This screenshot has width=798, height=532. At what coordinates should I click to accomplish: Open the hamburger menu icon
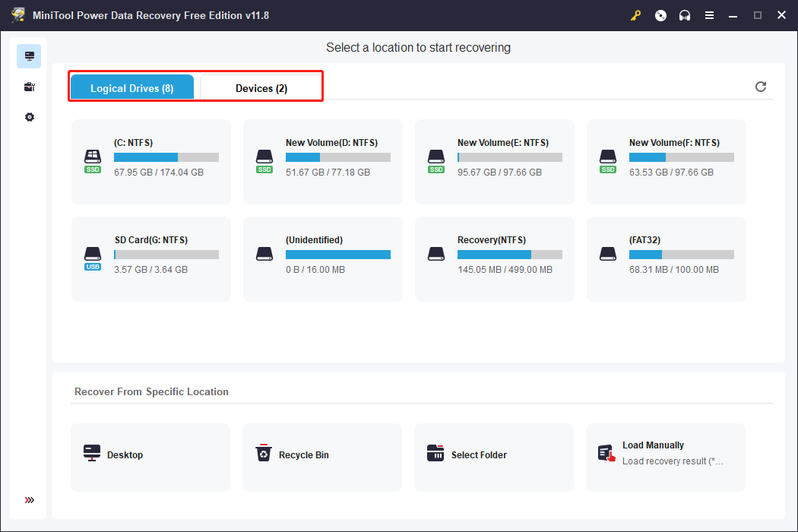pos(709,15)
